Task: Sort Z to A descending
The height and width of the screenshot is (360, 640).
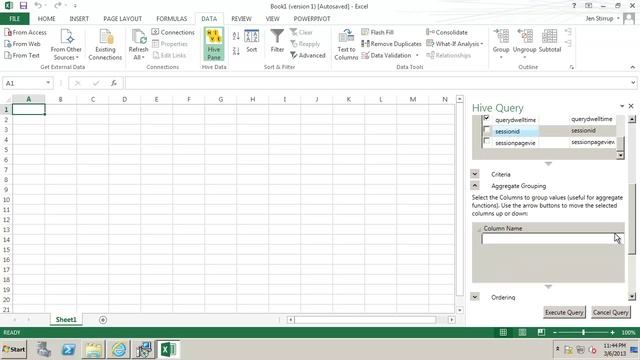Action: (x=236, y=51)
